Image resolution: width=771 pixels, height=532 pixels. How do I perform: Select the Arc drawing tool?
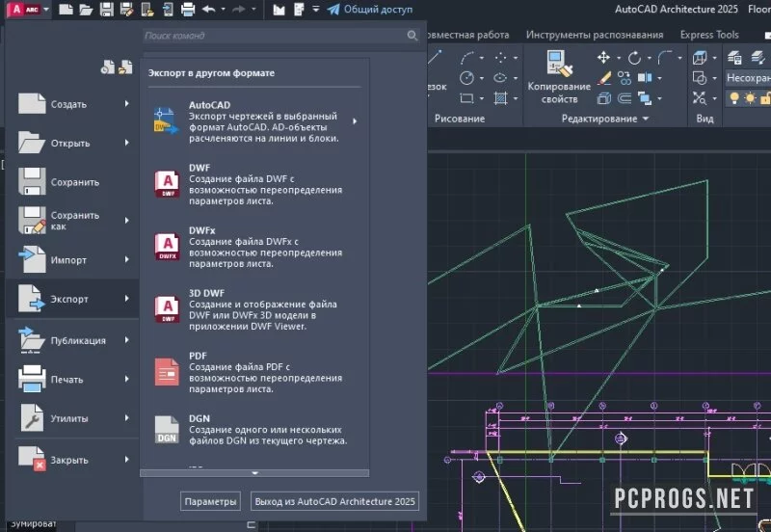click(467, 58)
